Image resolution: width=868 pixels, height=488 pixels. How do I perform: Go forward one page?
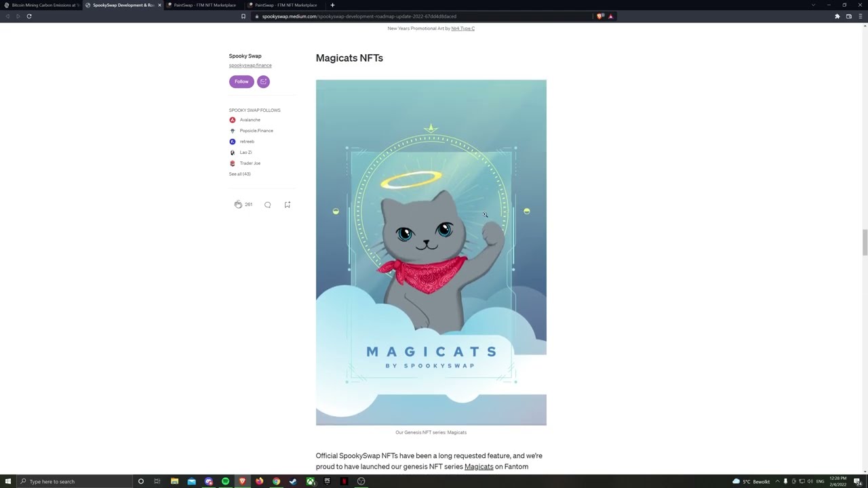click(18, 16)
